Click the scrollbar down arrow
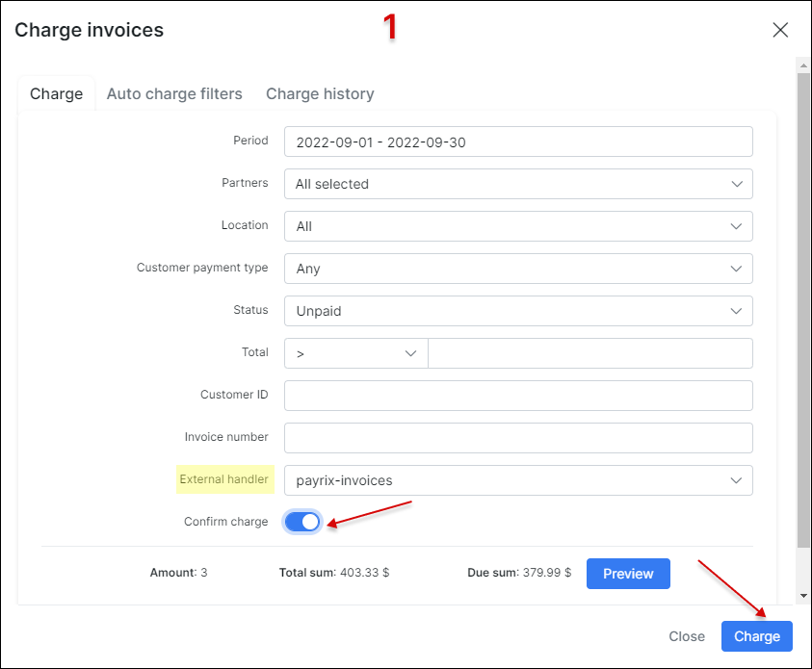812x669 pixels. 802,597
